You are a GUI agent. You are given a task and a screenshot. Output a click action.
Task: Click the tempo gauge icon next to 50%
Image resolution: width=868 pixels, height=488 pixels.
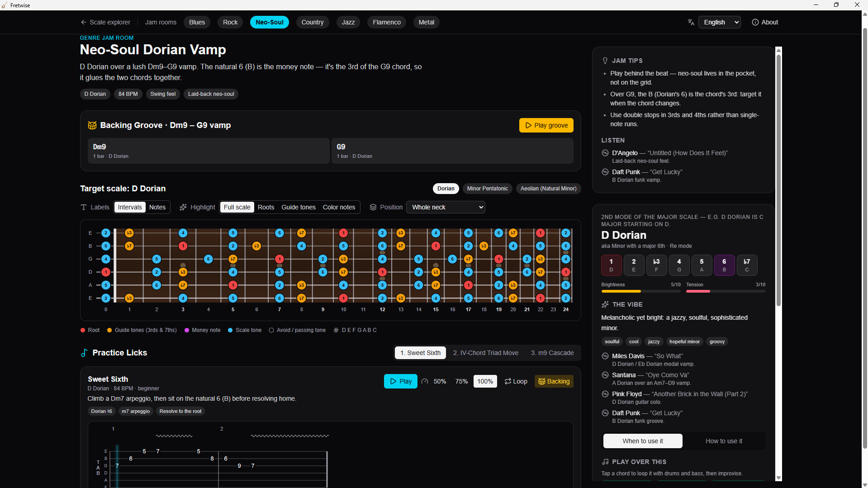[425, 381]
